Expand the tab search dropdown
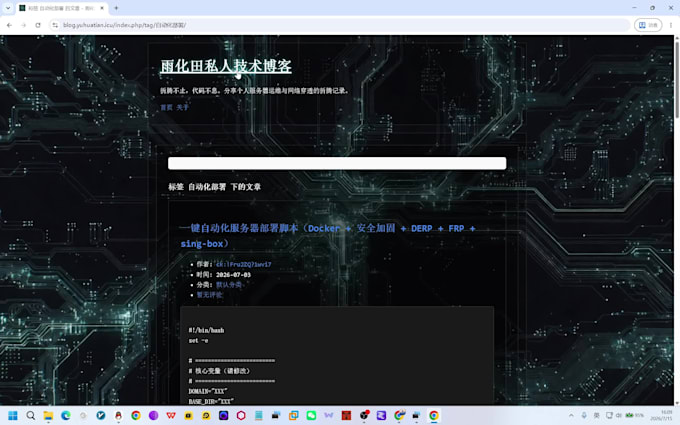 8,8
